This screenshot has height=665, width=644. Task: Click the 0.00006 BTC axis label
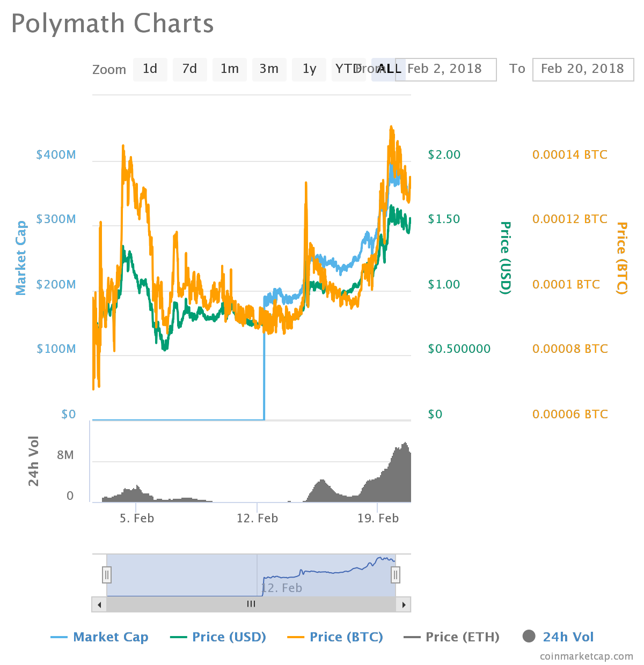(x=570, y=415)
